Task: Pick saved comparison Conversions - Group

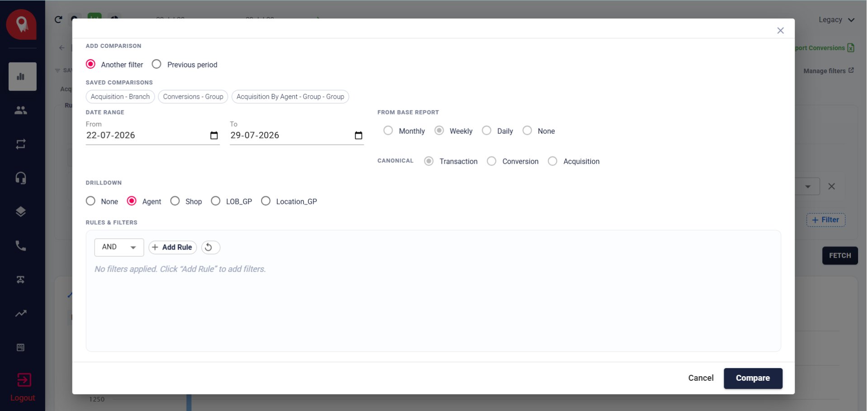Action: coord(193,97)
